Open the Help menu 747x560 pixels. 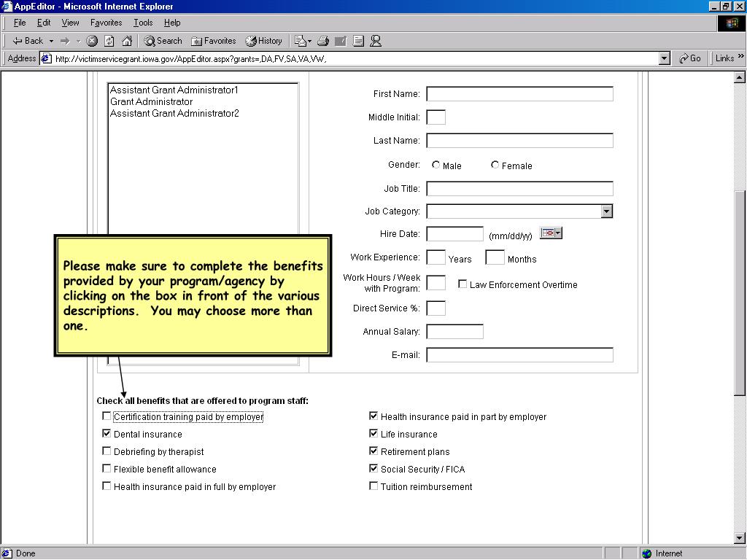(x=172, y=23)
